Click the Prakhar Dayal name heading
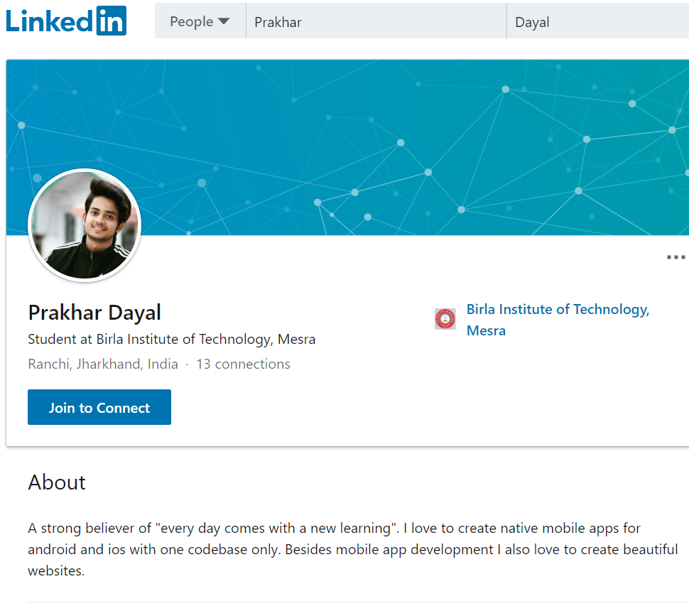 (94, 313)
